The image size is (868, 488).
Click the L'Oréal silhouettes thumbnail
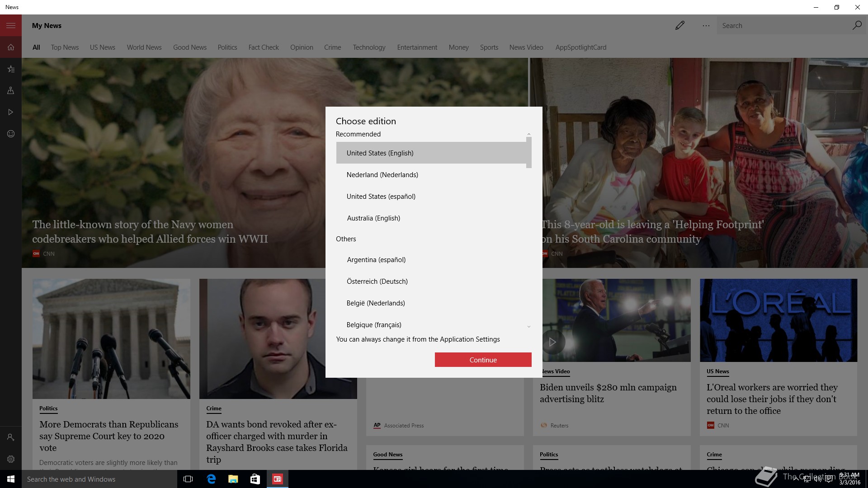click(778, 320)
